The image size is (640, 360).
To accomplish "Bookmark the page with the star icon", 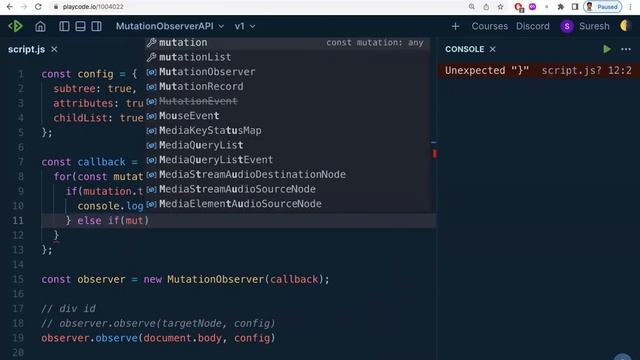I will (x=500, y=7).
